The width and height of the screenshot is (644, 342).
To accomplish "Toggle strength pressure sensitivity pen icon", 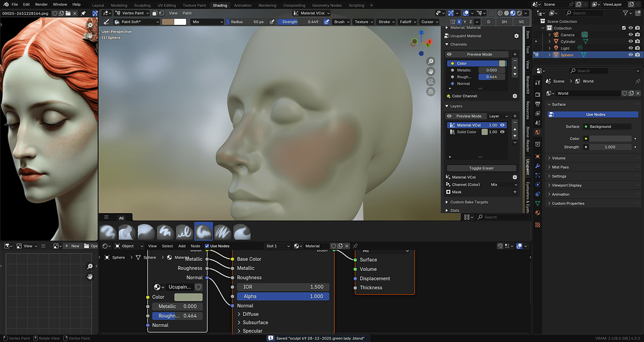I will (x=327, y=22).
